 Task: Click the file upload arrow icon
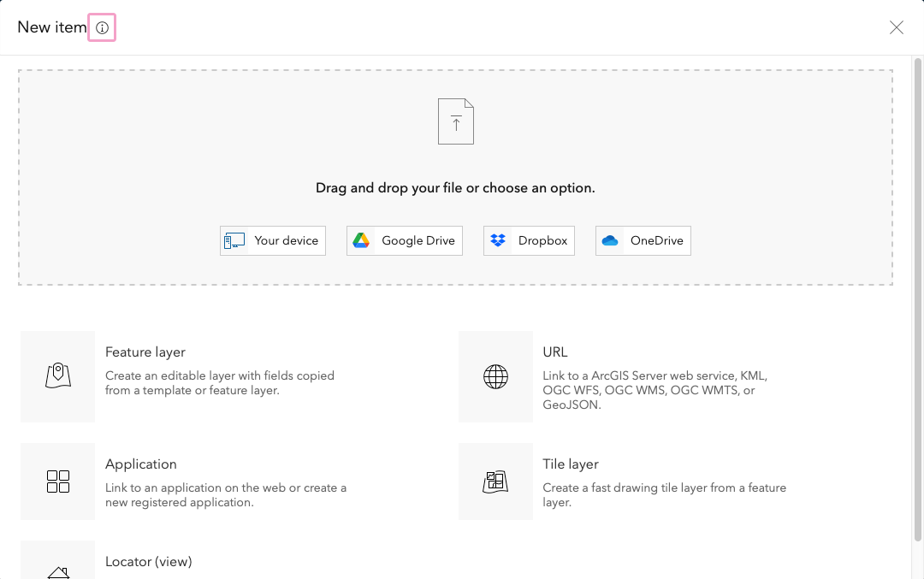pos(455,121)
